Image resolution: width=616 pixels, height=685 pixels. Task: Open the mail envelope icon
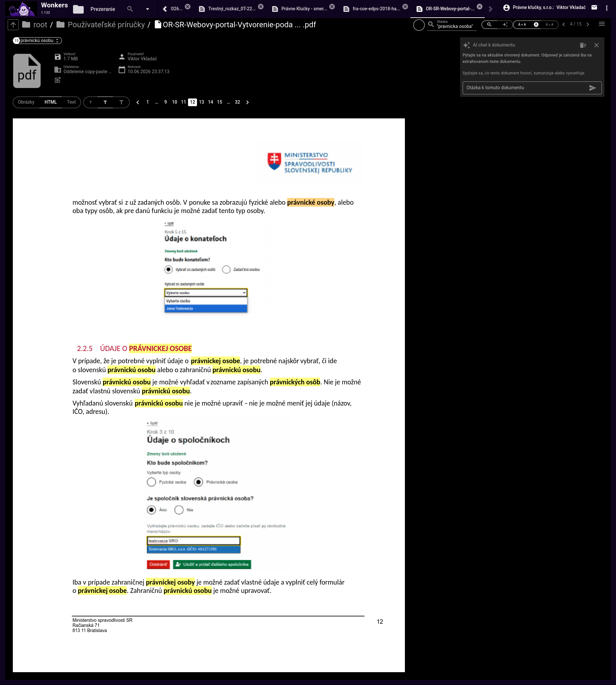tap(594, 7)
